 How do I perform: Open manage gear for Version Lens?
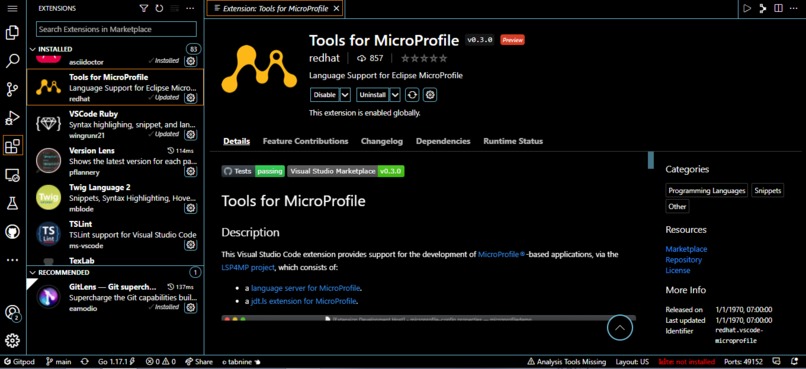point(191,171)
